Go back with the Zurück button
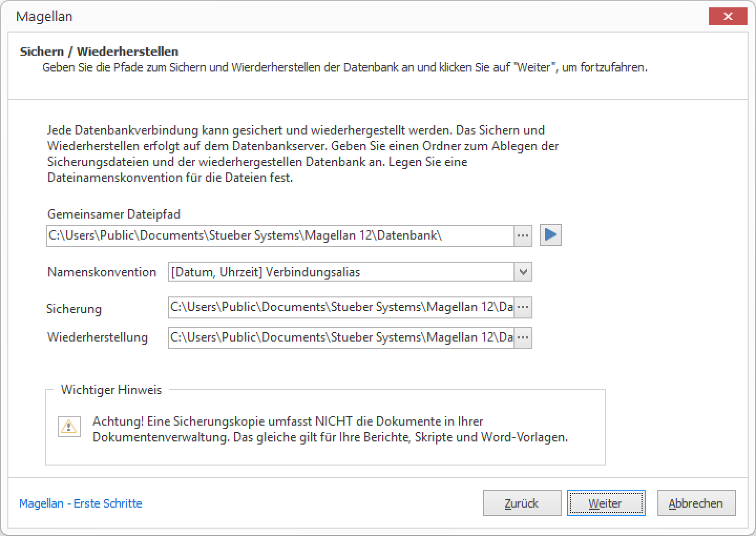Image resolution: width=756 pixels, height=536 pixels. click(x=522, y=503)
